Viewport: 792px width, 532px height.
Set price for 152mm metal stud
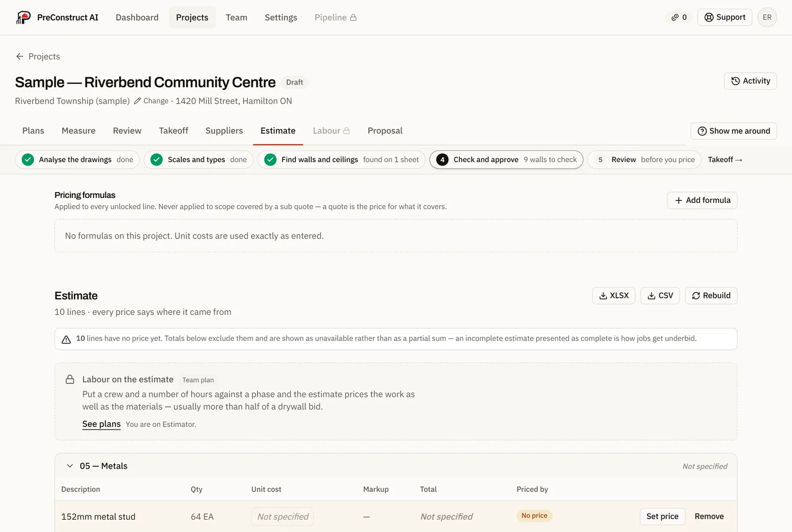[662, 517]
